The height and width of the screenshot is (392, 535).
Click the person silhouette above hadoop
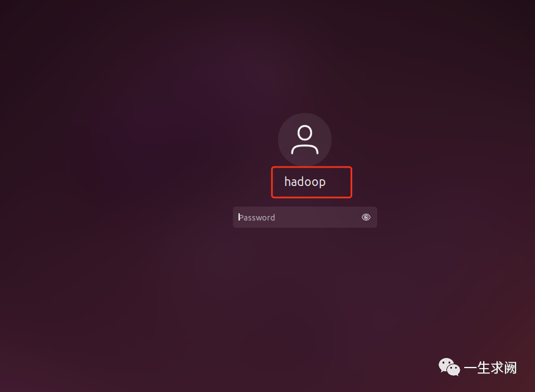305,139
